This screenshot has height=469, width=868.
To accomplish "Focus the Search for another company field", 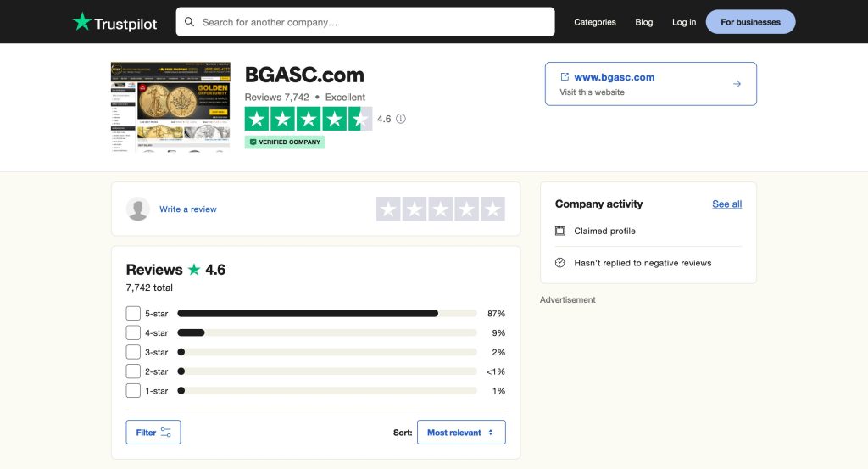I will point(373,22).
